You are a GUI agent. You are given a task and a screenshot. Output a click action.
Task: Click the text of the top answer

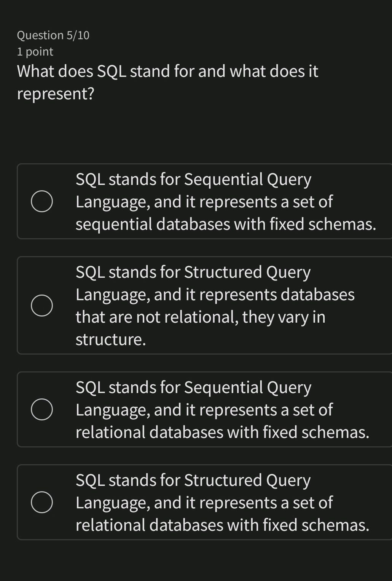click(225, 202)
